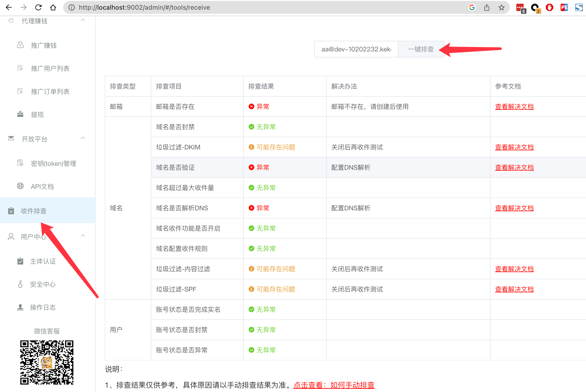Click the 收件排查 clipboard icon
Viewport: 586px width, 392px height.
tap(11, 211)
